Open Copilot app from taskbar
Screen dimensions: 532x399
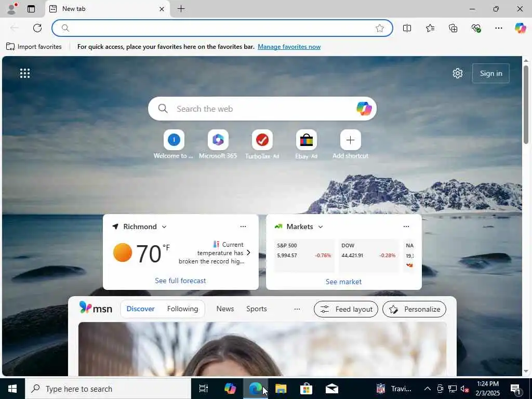coord(230,389)
